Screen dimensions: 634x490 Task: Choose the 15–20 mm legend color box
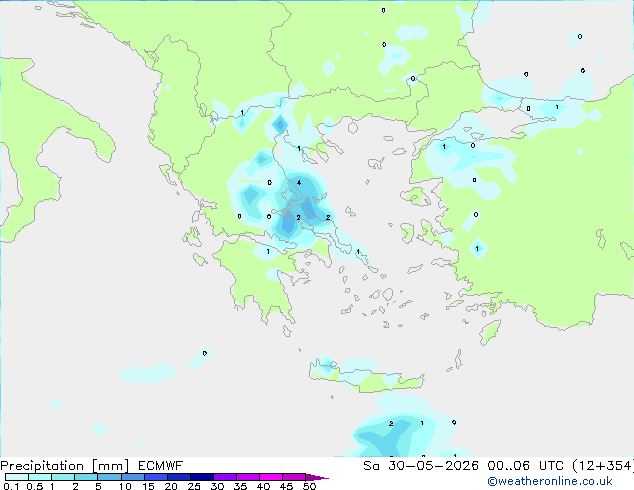click(156, 477)
